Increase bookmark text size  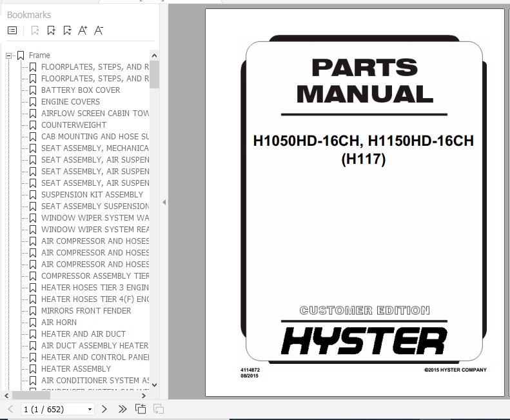tap(83, 30)
